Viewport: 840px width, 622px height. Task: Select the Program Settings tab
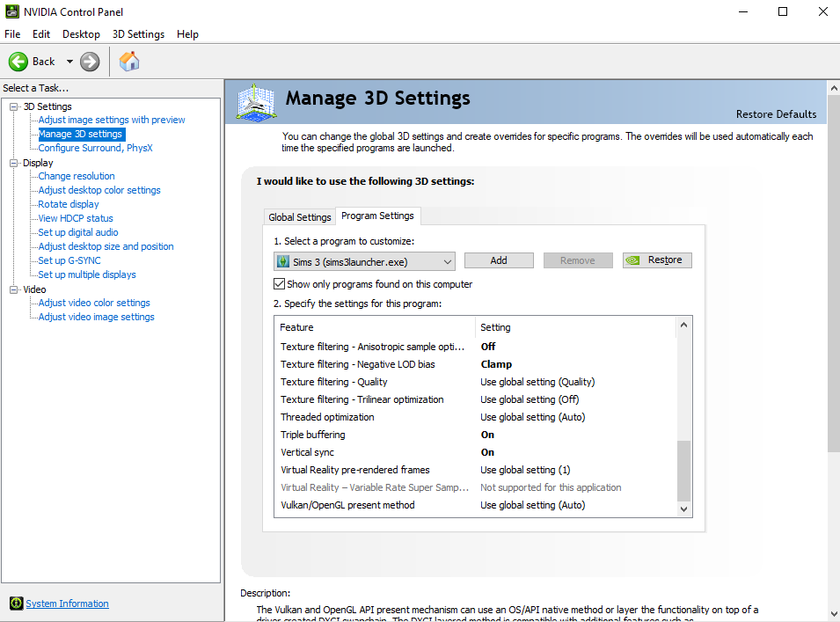coord(377,216)
